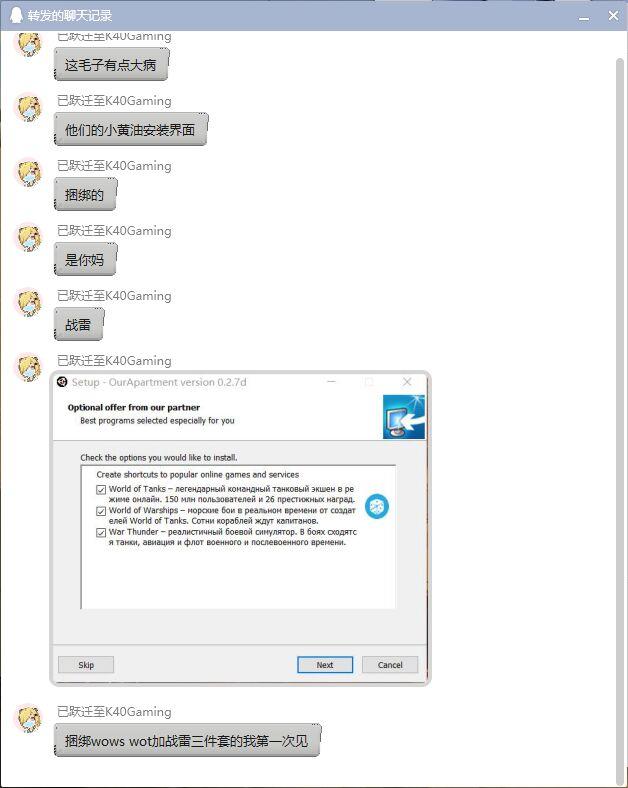The width and height of the screenshot is (628, 788).
Task: Click the avatar next to 捆绑的 message
Action: 29,171
